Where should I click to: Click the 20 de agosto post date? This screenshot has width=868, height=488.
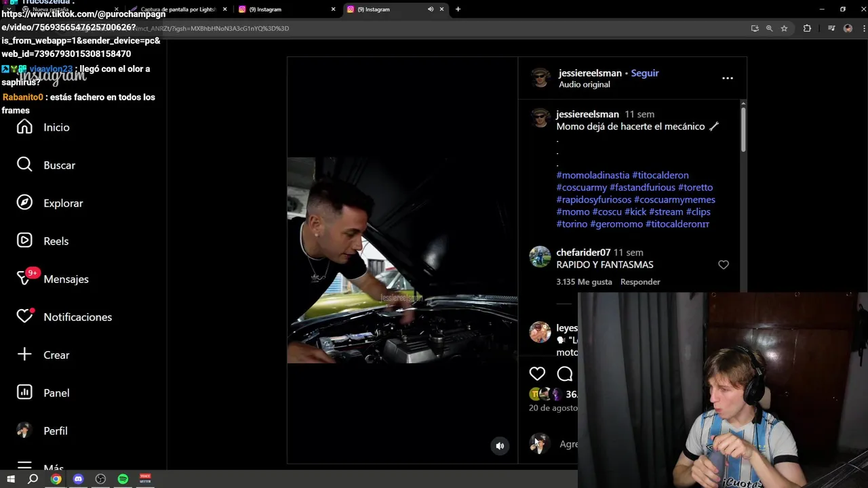[x=553, y=408]
